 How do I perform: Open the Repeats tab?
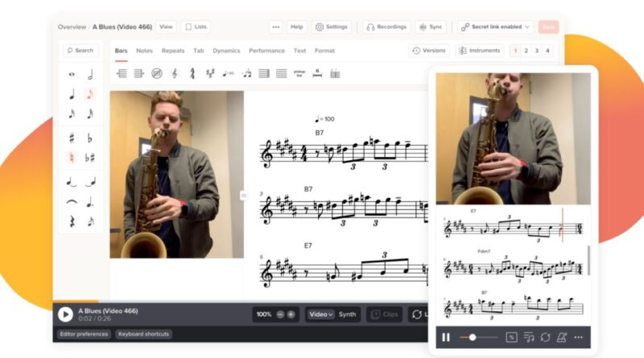172,51
